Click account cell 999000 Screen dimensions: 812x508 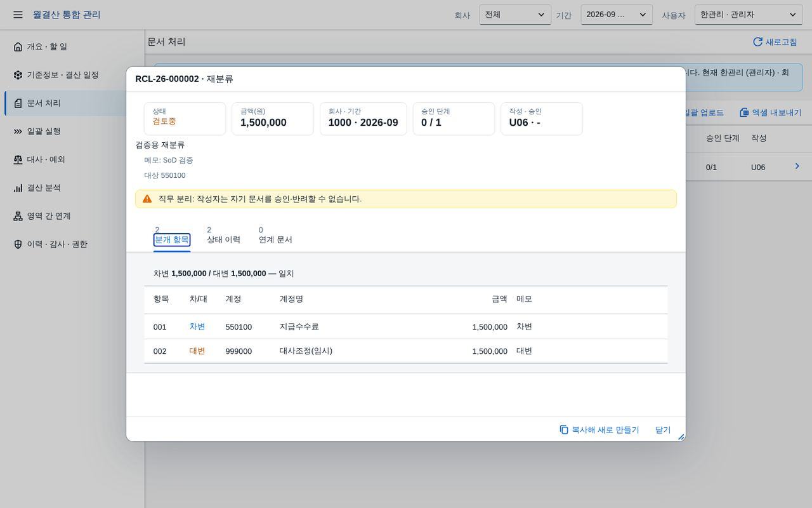(x=239, y=351)
